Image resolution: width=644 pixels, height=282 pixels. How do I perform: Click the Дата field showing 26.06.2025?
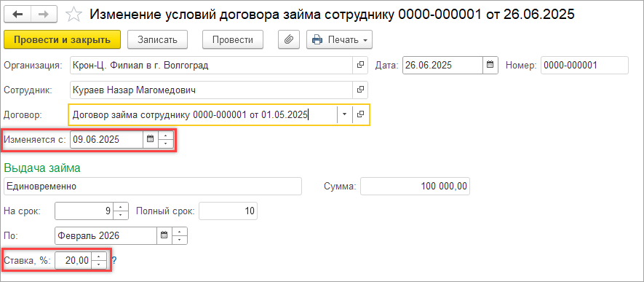(442, 65)
